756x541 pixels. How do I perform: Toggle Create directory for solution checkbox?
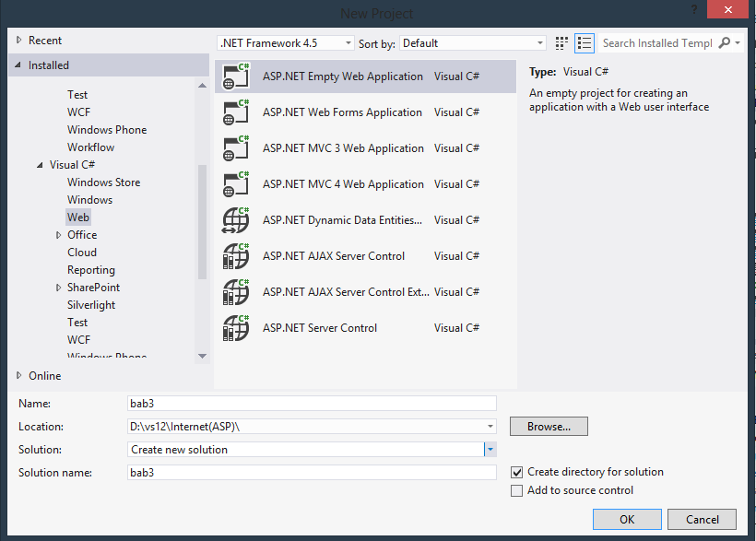tap(516, 472)
